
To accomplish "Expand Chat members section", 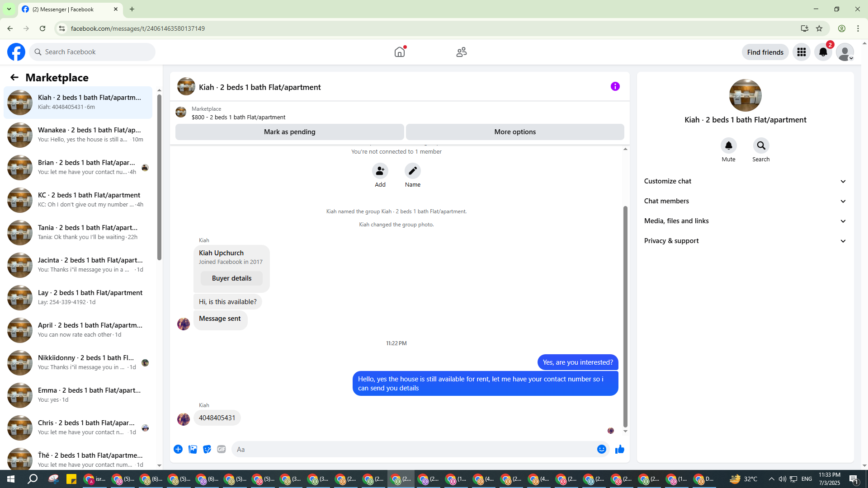I will (745, 201).
